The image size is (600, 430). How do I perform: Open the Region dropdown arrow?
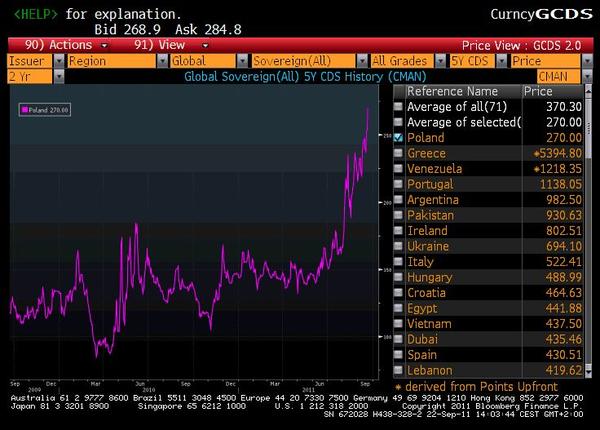click(x=162, y=61)
